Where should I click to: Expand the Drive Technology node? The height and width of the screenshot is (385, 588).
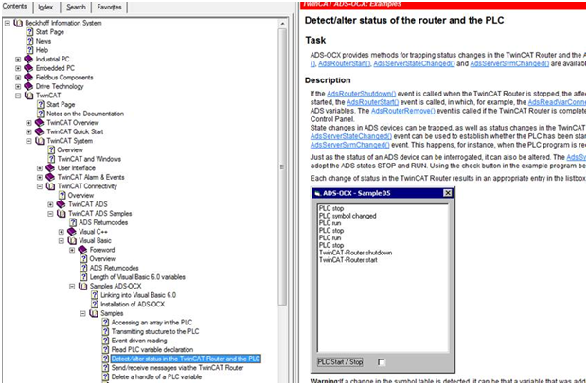click(18, 86)
